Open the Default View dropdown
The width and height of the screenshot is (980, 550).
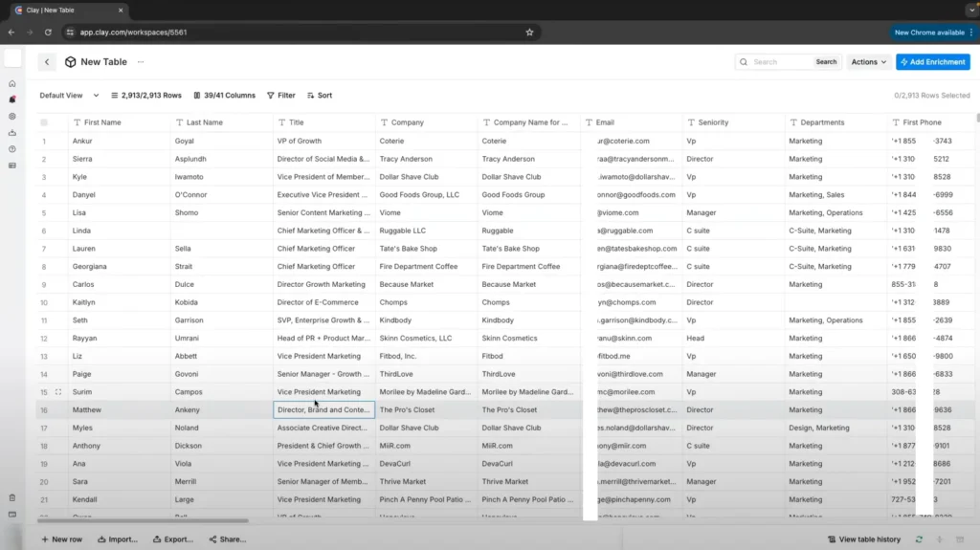pyautogui.click(x=69, y=96)
